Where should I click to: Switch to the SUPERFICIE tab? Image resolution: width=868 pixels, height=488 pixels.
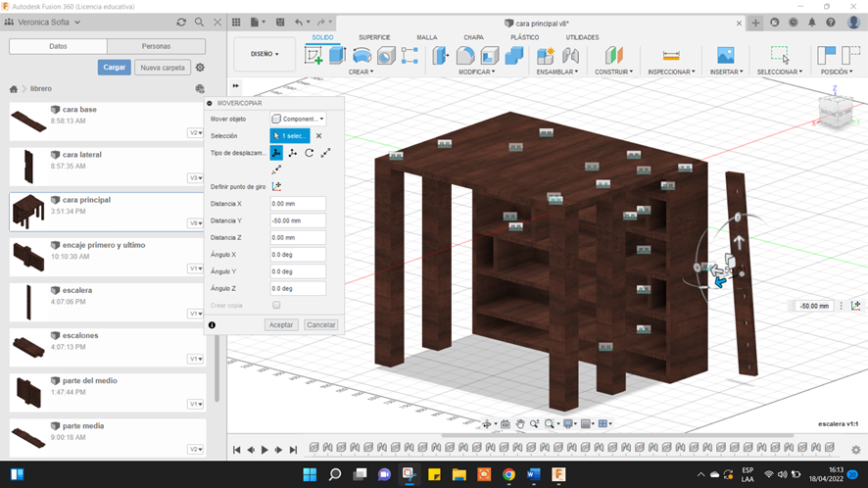click(374, 37)
